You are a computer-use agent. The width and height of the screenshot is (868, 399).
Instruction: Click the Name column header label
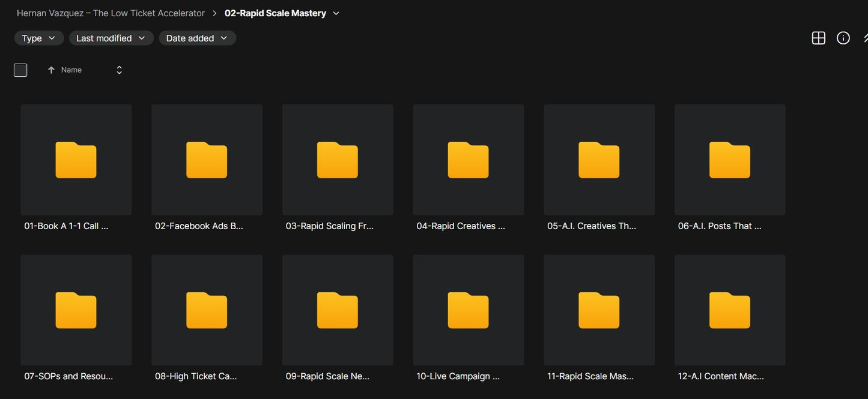[x=71, y=70]
